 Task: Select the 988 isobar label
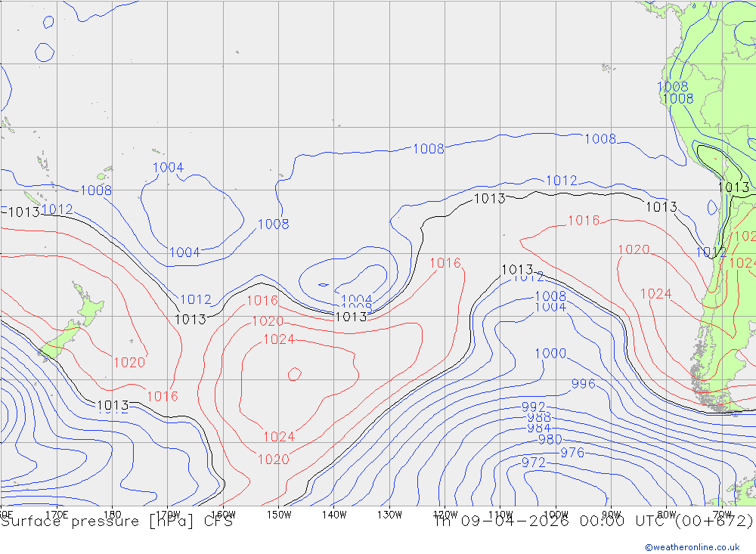coord(539,417)
